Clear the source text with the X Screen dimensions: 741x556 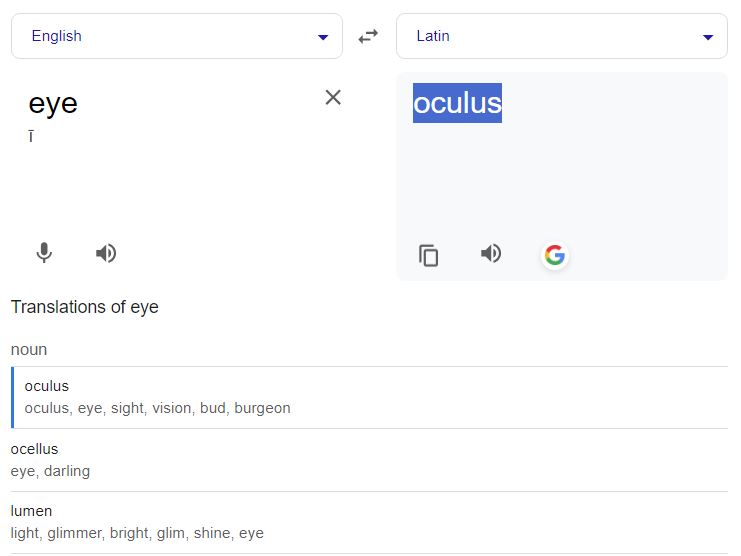pos(333,97)
